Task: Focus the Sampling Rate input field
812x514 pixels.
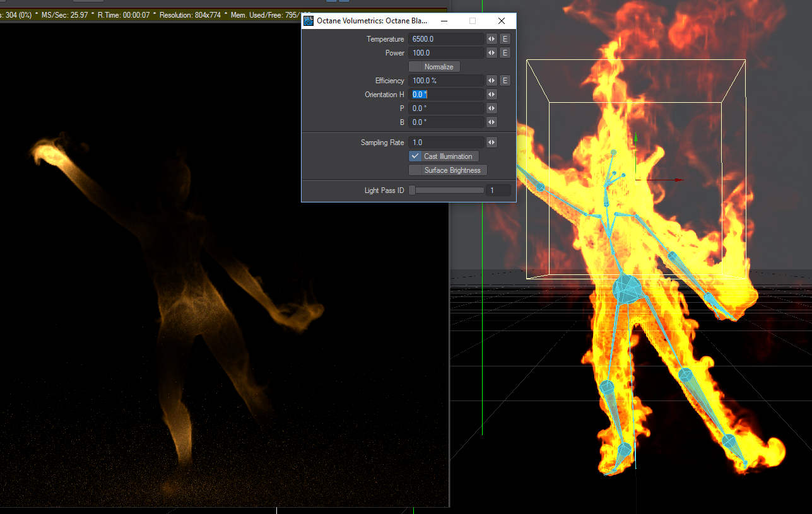Action: 446,143
